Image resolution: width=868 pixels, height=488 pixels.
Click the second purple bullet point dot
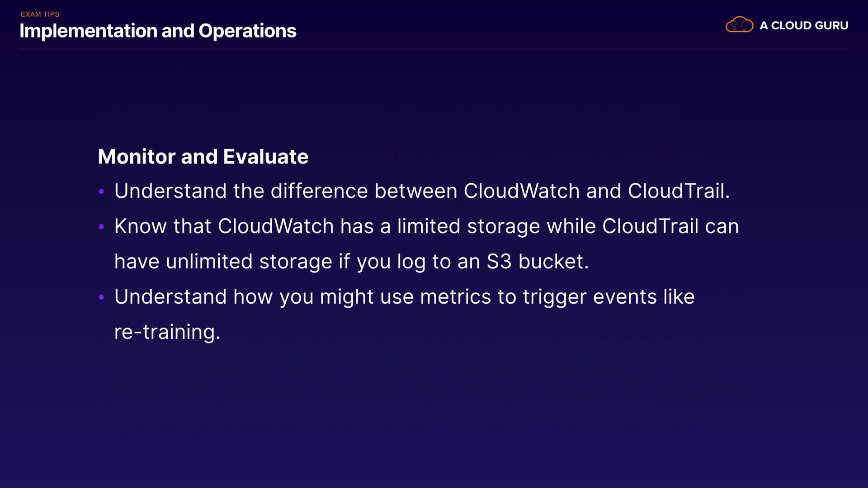[x=102, y=227]
